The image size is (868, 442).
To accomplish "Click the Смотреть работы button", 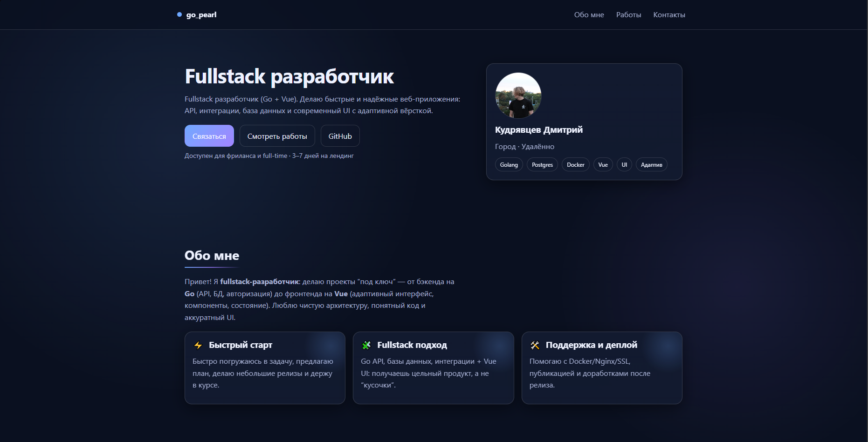I will click(277, 136).
